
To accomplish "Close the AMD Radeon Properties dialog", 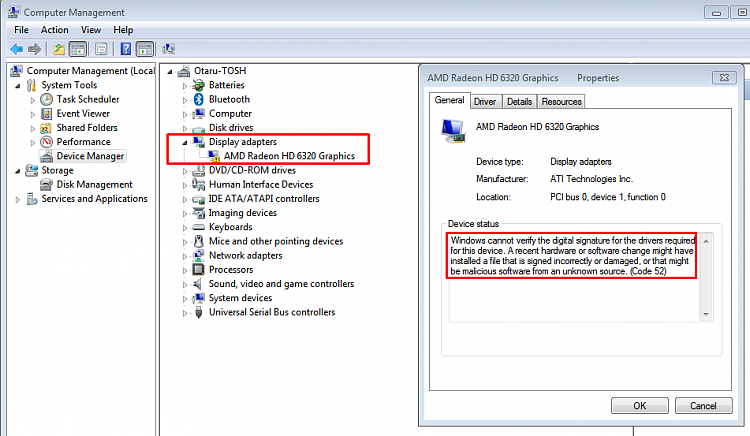I will [724, 77].
